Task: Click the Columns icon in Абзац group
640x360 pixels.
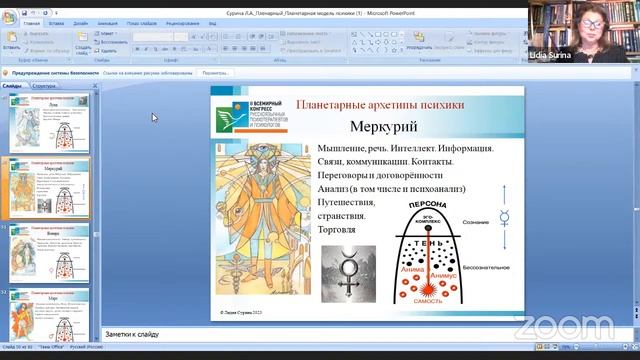Action: coord(263,49)
